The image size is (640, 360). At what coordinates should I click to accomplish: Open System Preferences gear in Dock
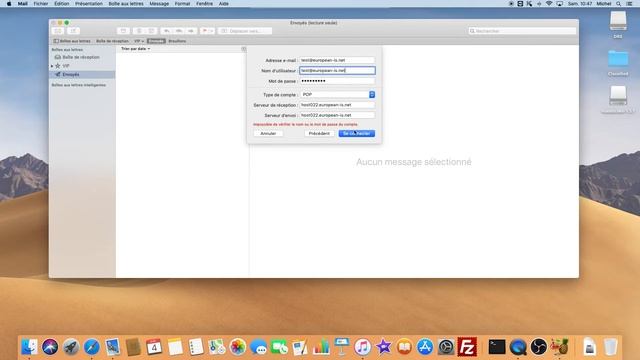tap(446, 347)
